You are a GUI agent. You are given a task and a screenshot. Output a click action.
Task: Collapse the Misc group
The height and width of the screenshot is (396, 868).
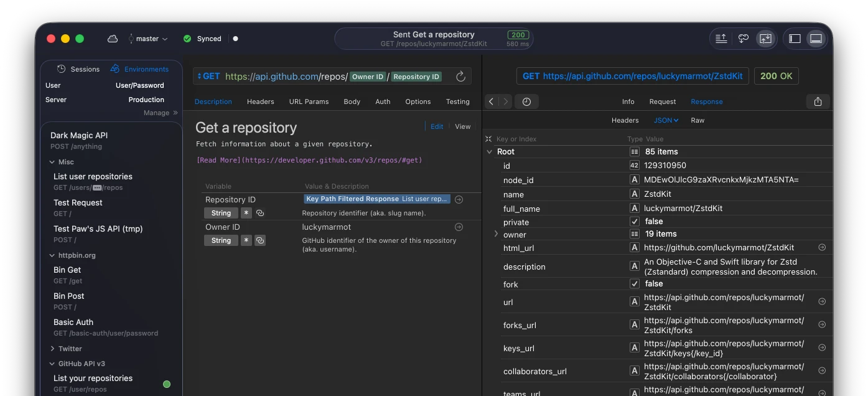(52, 162)
